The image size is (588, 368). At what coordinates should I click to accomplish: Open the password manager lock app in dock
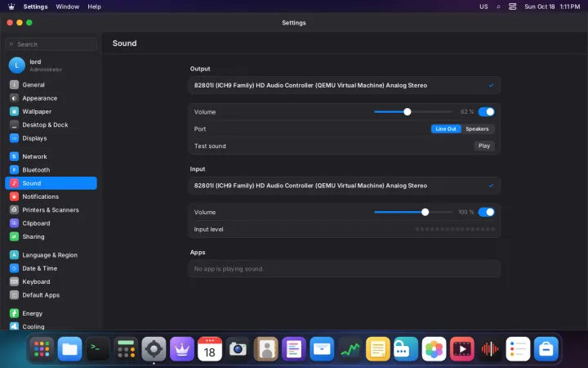point(406,349)
